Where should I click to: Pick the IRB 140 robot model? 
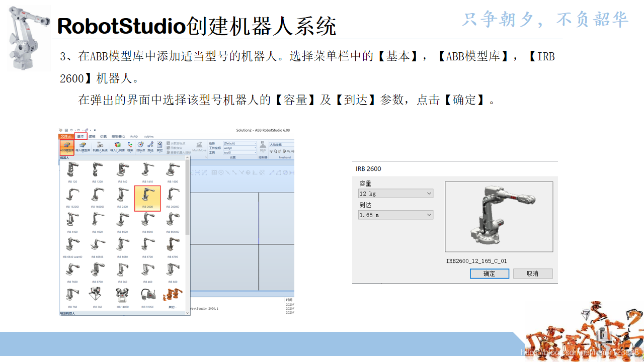pyautogui.click(x=122, y=172)
